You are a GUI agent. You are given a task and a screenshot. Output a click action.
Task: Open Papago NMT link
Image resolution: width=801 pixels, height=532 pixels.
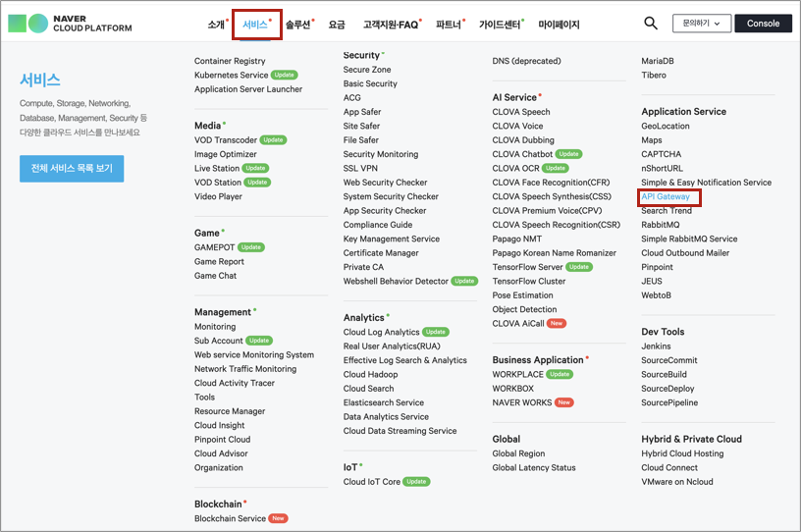517,239
